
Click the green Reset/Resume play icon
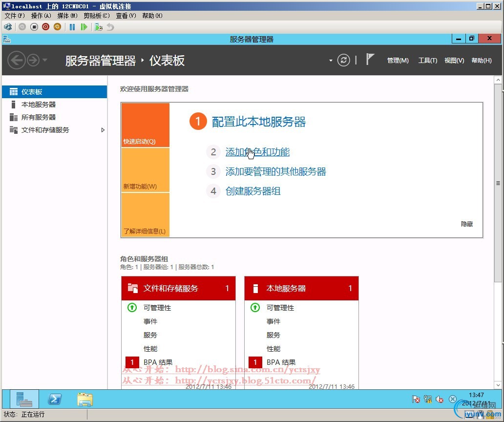tap(84, 27)
